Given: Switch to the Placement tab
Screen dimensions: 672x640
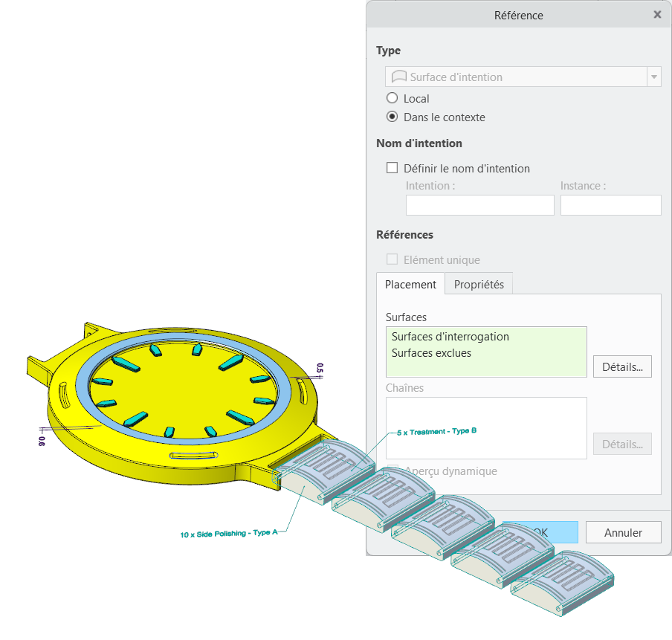Looking at the screenshot, I should (410, 284).
